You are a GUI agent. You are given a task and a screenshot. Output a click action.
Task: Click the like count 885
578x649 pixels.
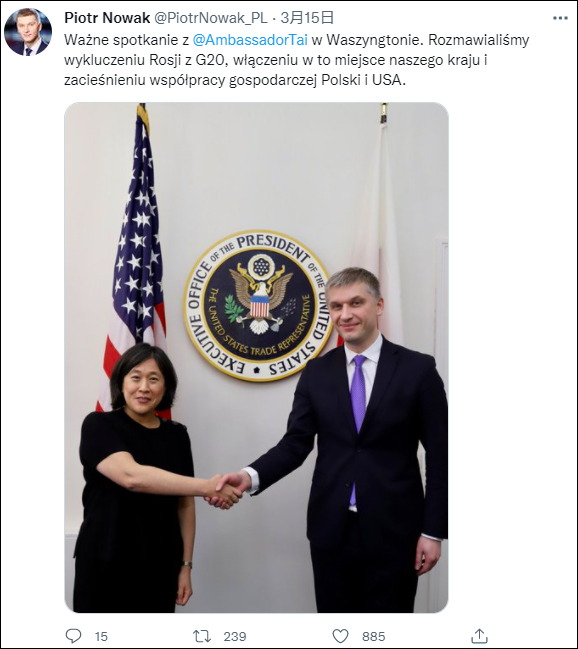[373, 636]
